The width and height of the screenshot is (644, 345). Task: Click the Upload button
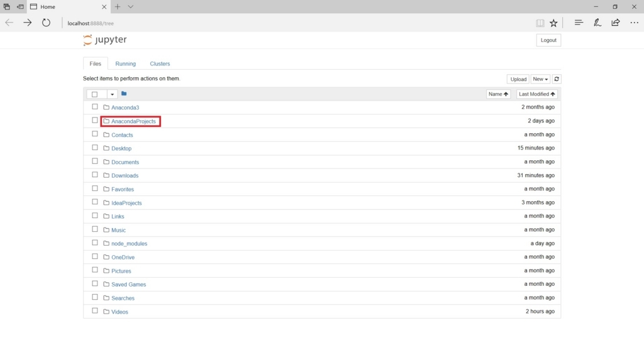coord(518,79)
